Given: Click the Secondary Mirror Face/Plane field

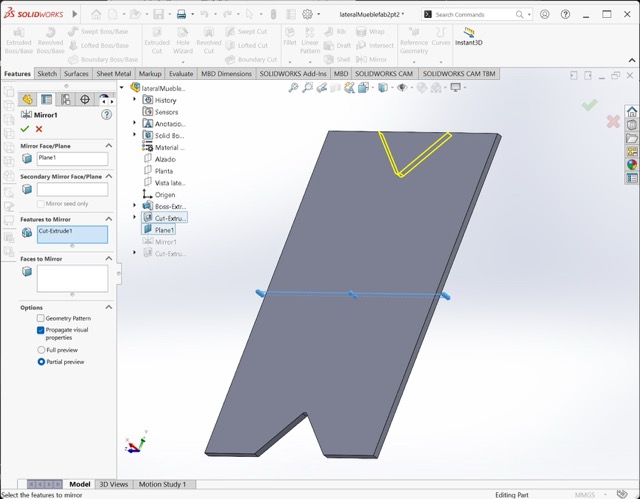Looking at the screenshot, I should [72, 189].
